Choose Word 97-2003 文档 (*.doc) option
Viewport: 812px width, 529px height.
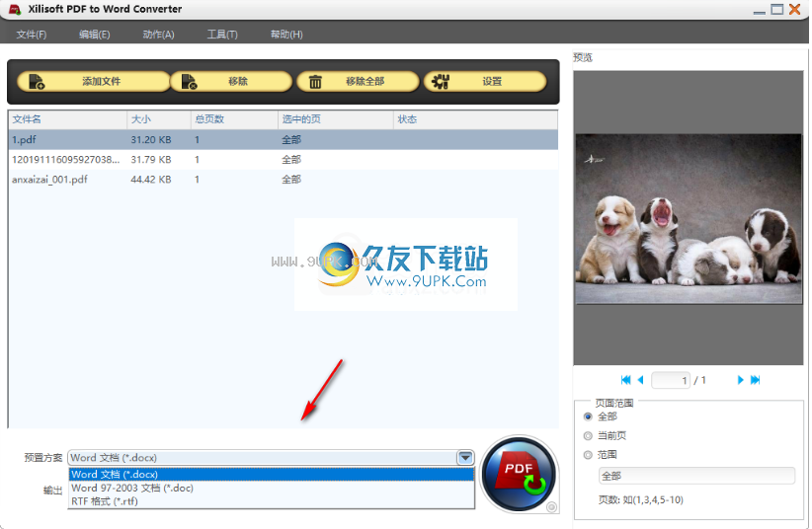(272, 488)
